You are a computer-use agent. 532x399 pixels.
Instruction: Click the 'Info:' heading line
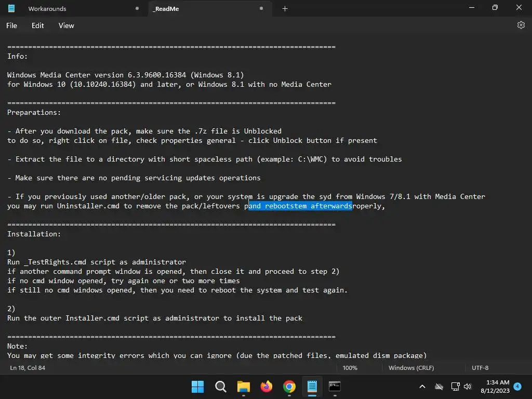[17, 56]
